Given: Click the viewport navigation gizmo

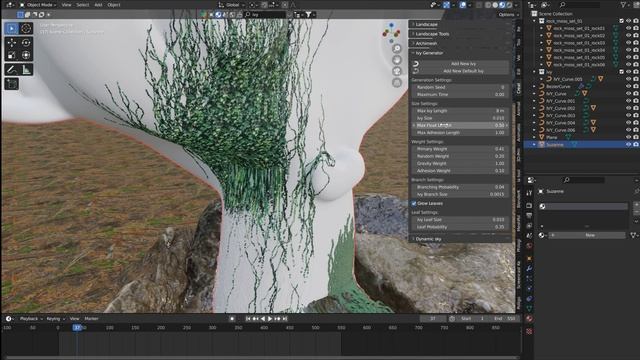Looking at the screenshot, I should 391,33.
